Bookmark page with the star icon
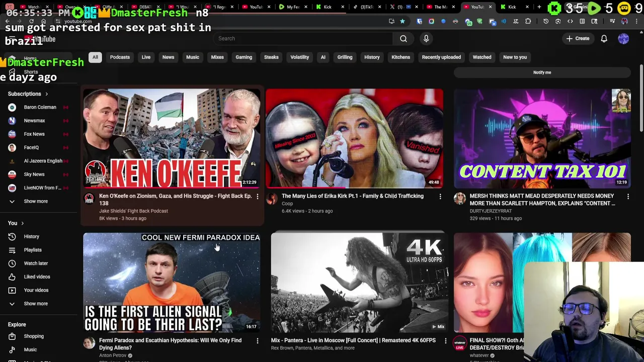The height and width of the screenshot is (362, 644). [x=402, y=21]
